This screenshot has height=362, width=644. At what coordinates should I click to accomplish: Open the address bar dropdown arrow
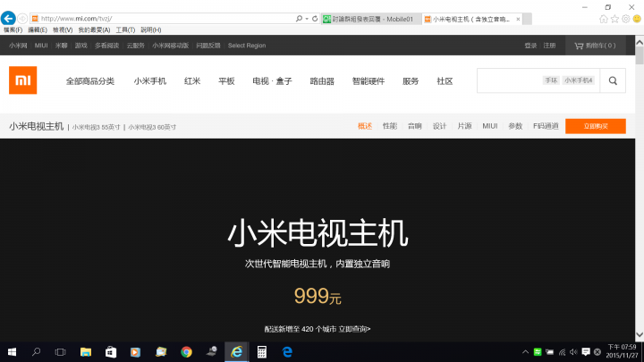point(307,19)
